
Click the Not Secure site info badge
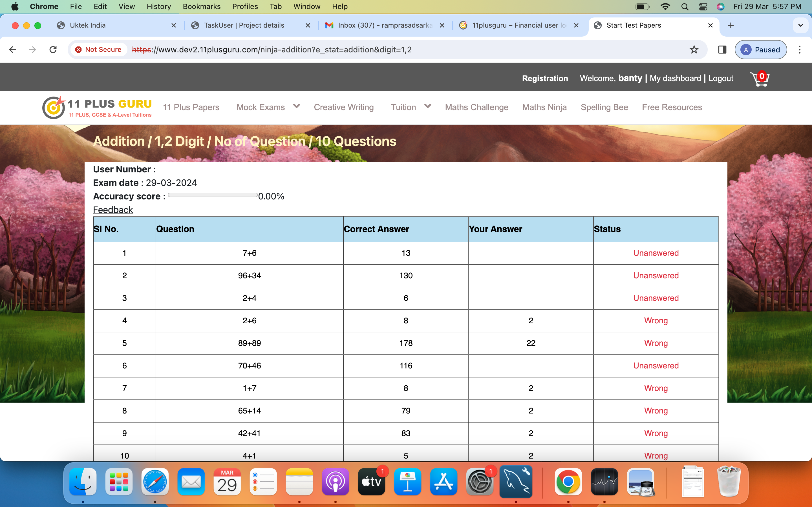(x=98, y=50)
